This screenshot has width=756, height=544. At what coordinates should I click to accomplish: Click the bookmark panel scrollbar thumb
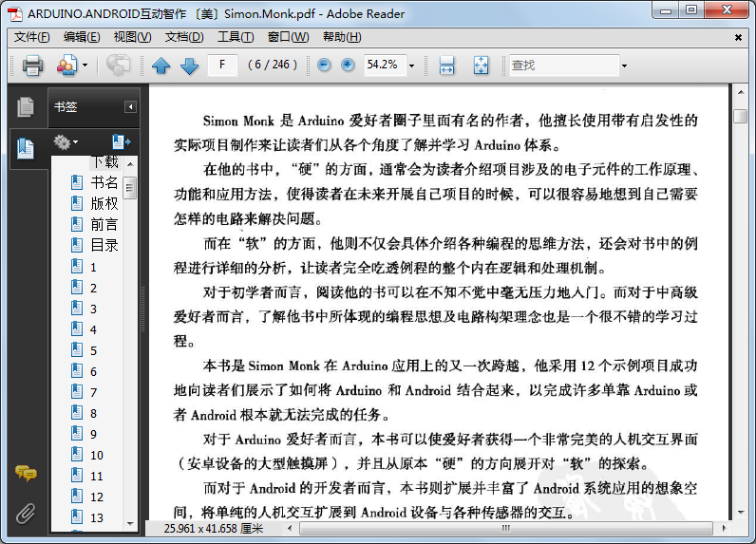(x=130, y=188)
